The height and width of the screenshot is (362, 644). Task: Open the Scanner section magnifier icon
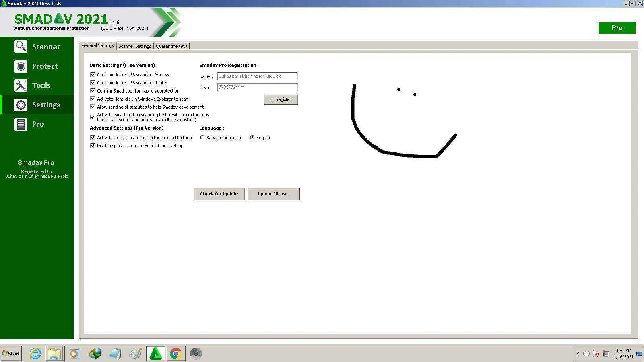pos(21,47)
